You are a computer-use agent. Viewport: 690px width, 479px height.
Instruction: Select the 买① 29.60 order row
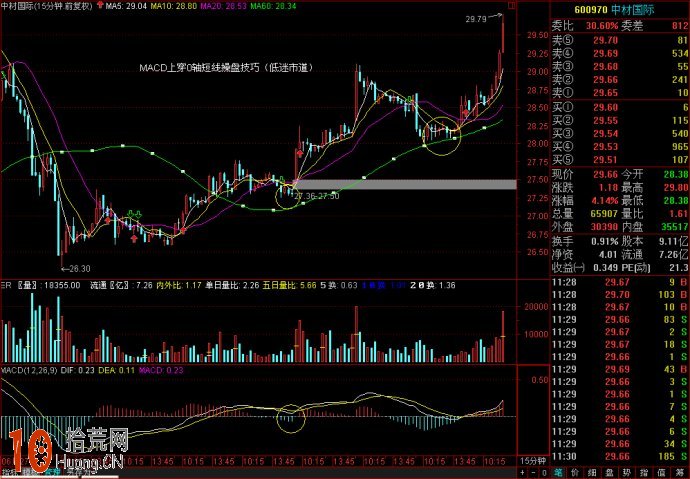pyautogui.click(x=620, y=107)
